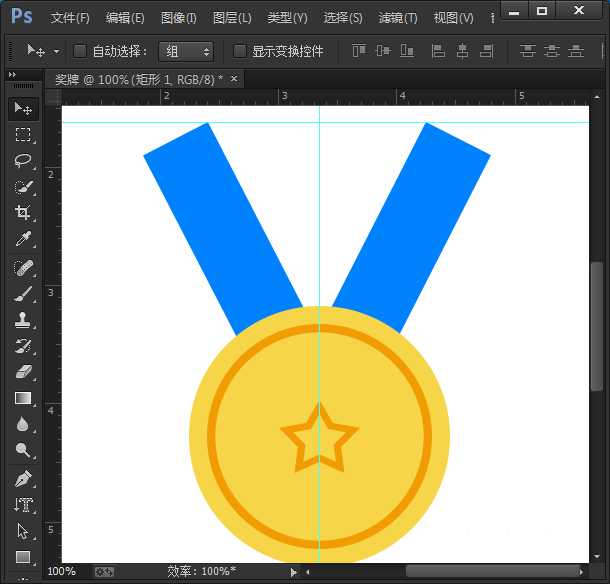This screenshot has height=584, width=610.
Task: Open the 组 auto-select dropdown
Action: 186,51
